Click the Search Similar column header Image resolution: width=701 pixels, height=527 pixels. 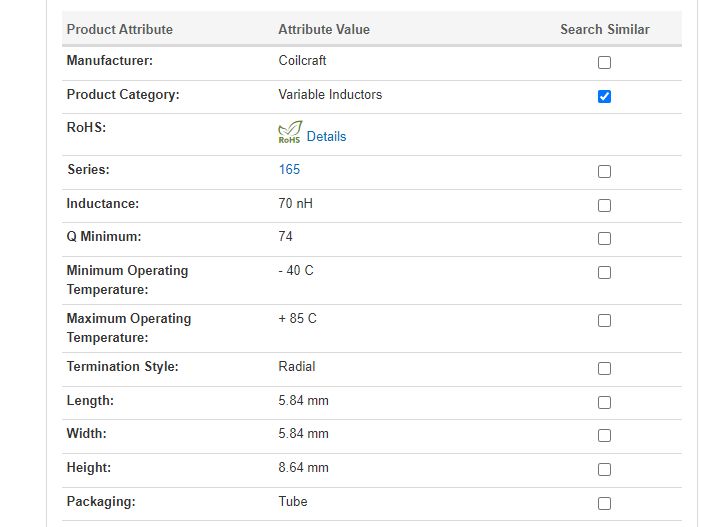[x=604, y=29]
